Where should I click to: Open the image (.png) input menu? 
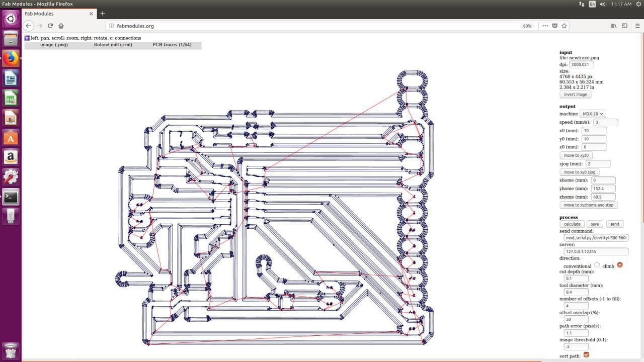(x=54, y=45)
